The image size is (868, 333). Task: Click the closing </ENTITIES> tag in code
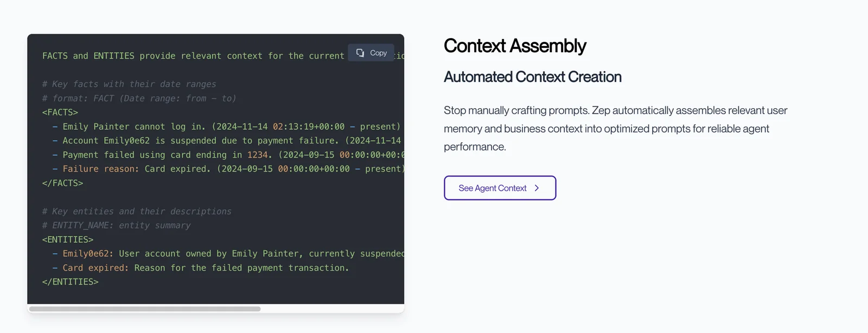[x=71, y=282]
